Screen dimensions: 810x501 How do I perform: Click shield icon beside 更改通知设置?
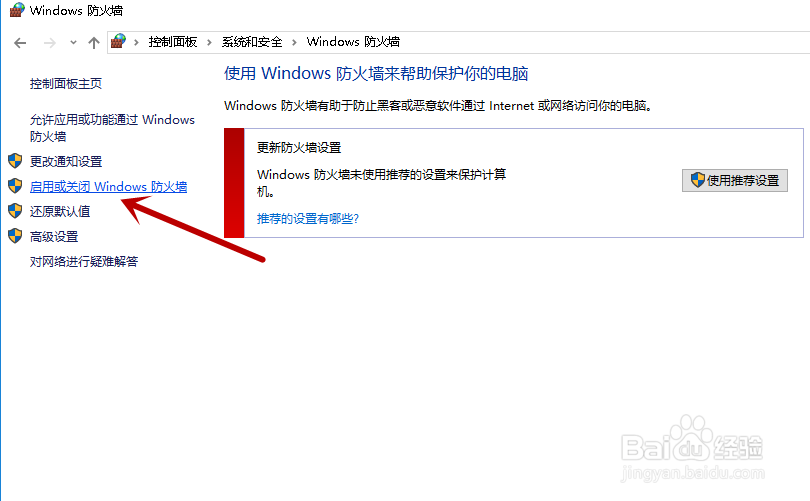(x=15, y=161)
